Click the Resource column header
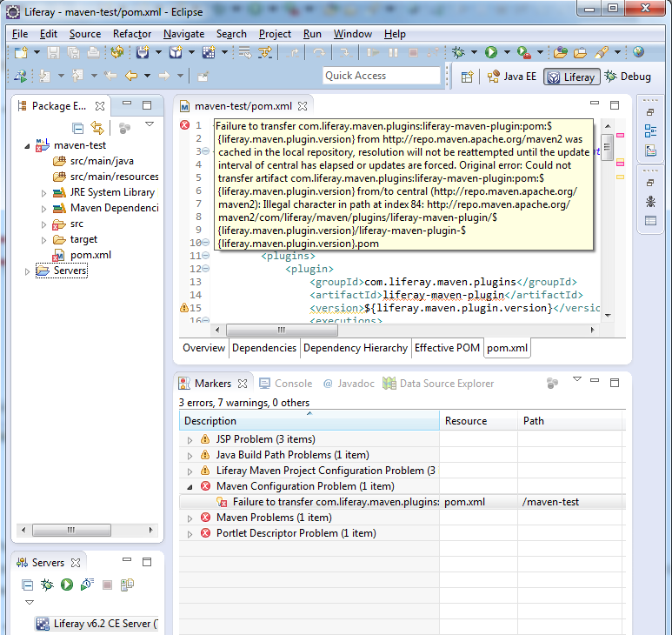 (x=478, y=421)
